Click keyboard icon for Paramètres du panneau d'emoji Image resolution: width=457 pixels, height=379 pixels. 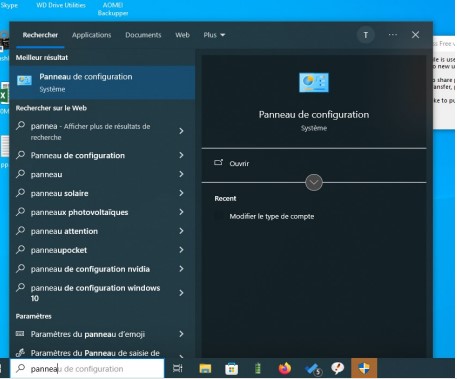tap(20, 333)
